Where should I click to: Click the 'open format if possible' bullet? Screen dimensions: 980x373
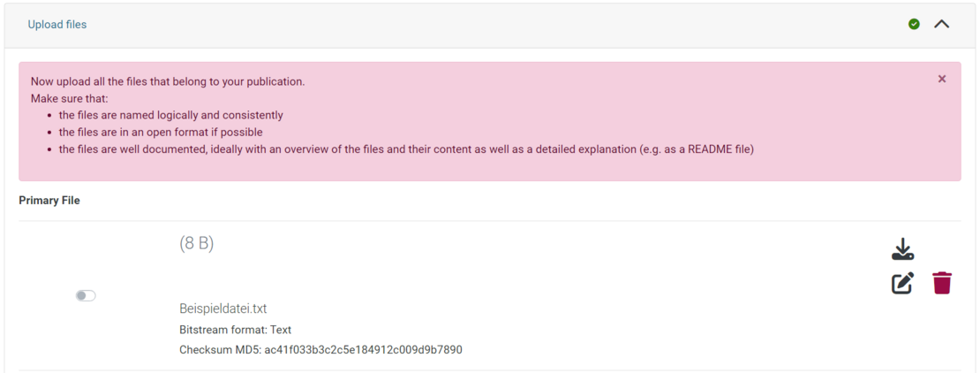[x=161, y=132]
